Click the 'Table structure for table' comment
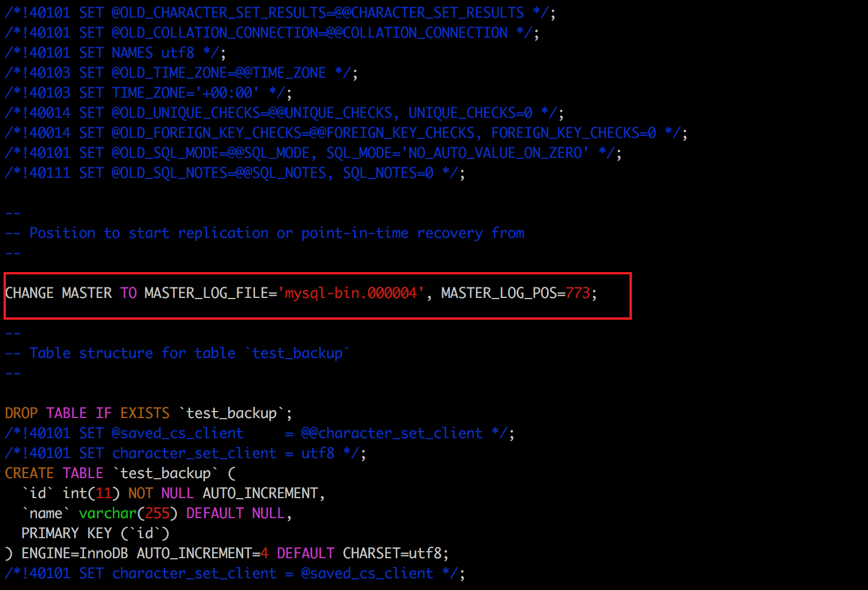 click(x=177, y=353)
